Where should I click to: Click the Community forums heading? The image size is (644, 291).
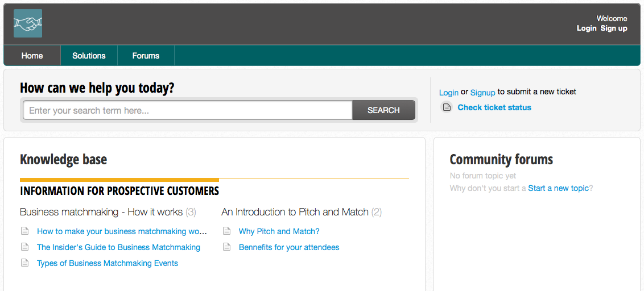(501, 159)
